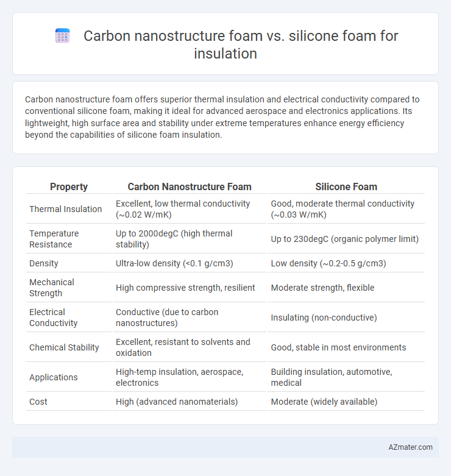The width and height of the screenshot is (451, 476).
Task: Select the 'Property' column header
Action: [69, 186]
